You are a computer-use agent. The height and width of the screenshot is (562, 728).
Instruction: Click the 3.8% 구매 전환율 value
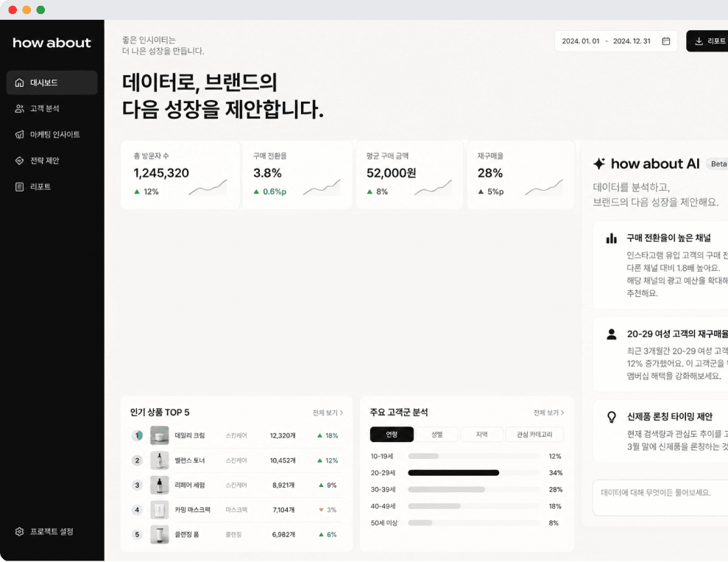(x=267, y=173)
